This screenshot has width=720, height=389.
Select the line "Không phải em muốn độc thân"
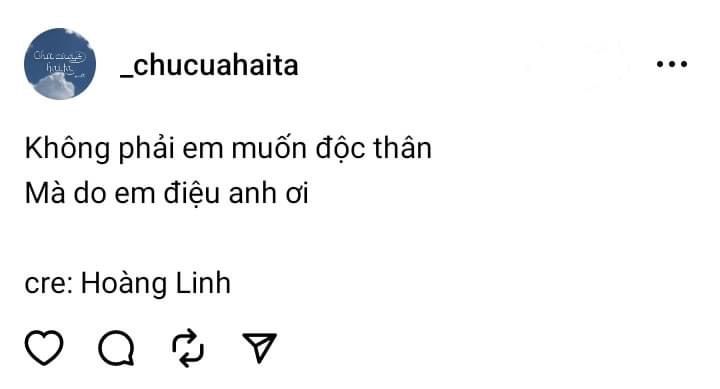tap(228, 149)
